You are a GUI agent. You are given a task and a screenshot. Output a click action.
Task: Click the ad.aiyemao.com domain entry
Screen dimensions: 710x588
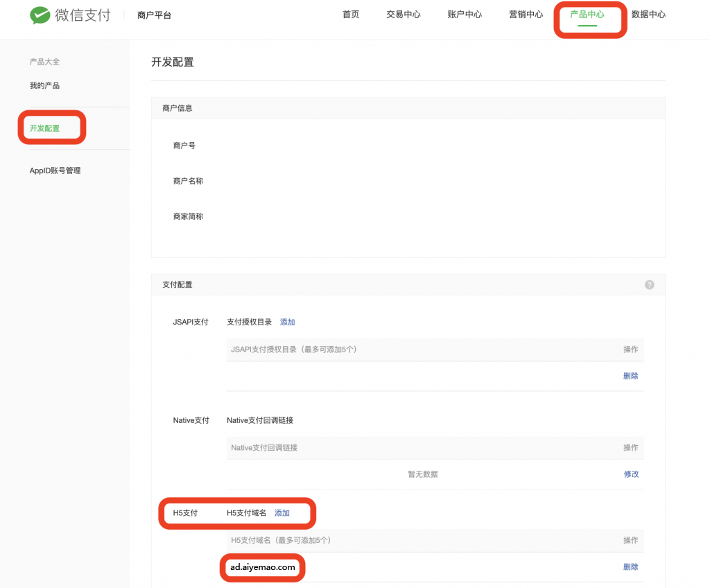pos(263,567)
